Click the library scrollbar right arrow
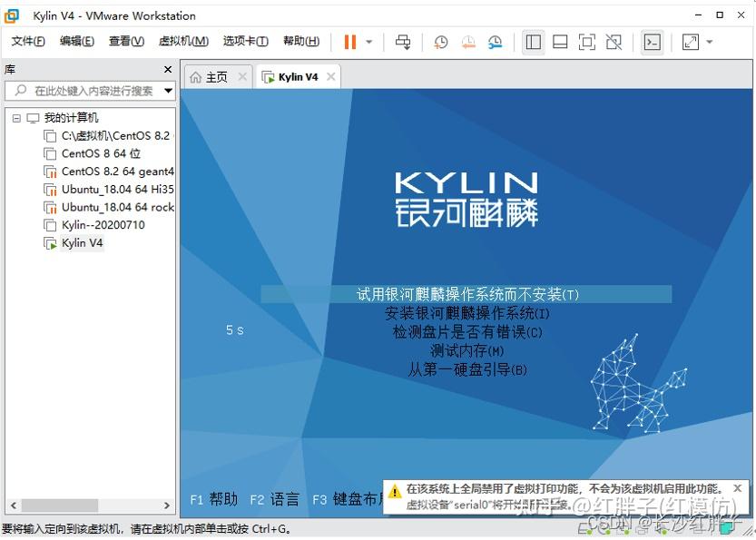Viewport: 756px width, 540px height. (x=167, y=506)
